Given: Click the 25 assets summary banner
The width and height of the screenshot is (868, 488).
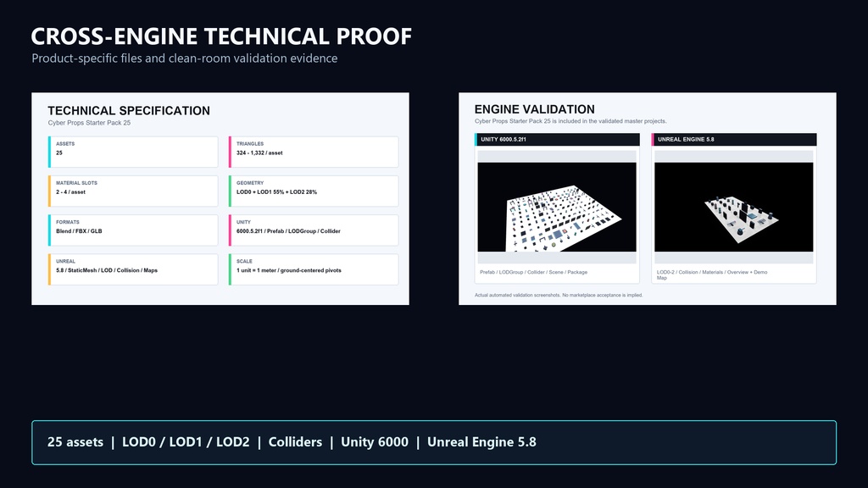Looking at the screenshot, I should tap(434, 442).
